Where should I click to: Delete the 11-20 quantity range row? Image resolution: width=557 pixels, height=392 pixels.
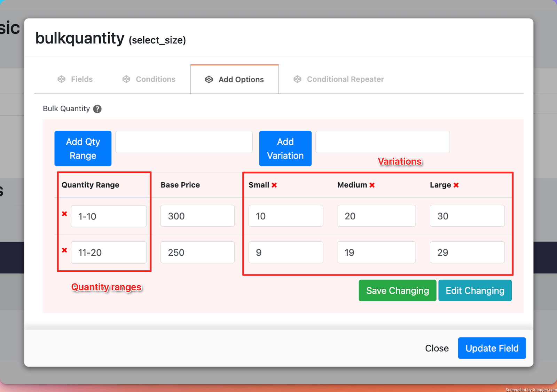coord(64,250)
